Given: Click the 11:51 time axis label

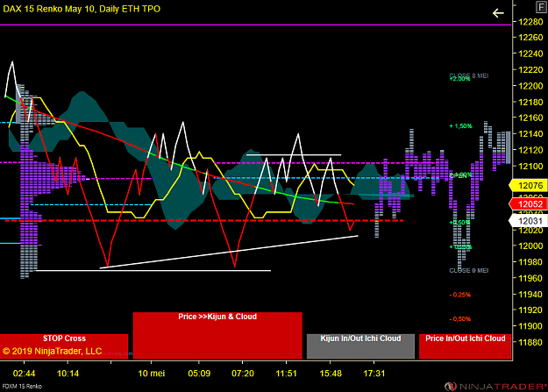Looking at the screenshot, I should [x=286, y=374].
